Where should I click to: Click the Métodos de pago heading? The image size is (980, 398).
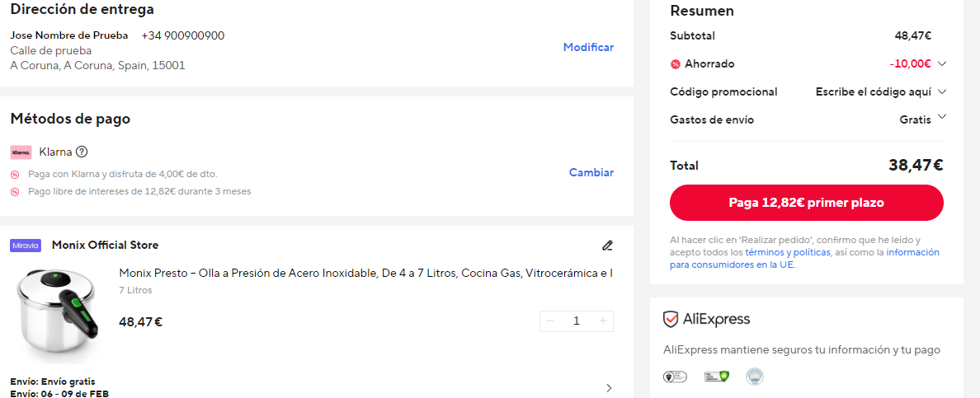pyautogui.click(x=71, y=119)
